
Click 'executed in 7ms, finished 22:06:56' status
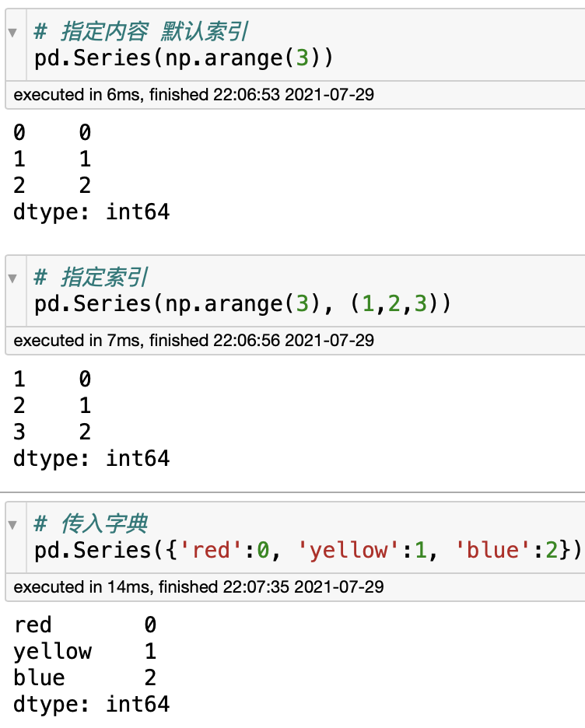pyautogui.click(x=194, y=341)
